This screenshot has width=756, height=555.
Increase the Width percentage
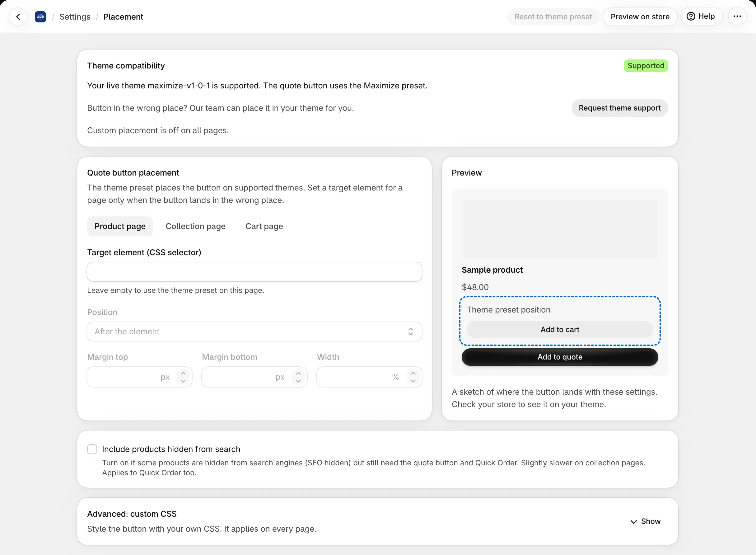point(413,373)
